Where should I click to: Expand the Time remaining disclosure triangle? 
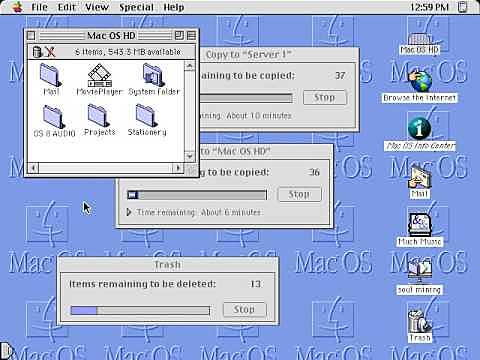pos(129,212)
